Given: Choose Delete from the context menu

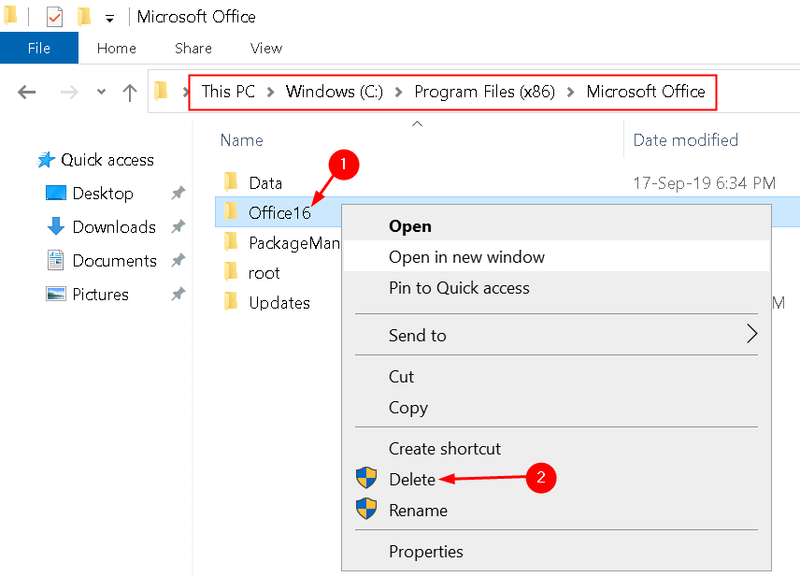Looking at the screenshot, I should pyautogui.click(x=556, y=479).
